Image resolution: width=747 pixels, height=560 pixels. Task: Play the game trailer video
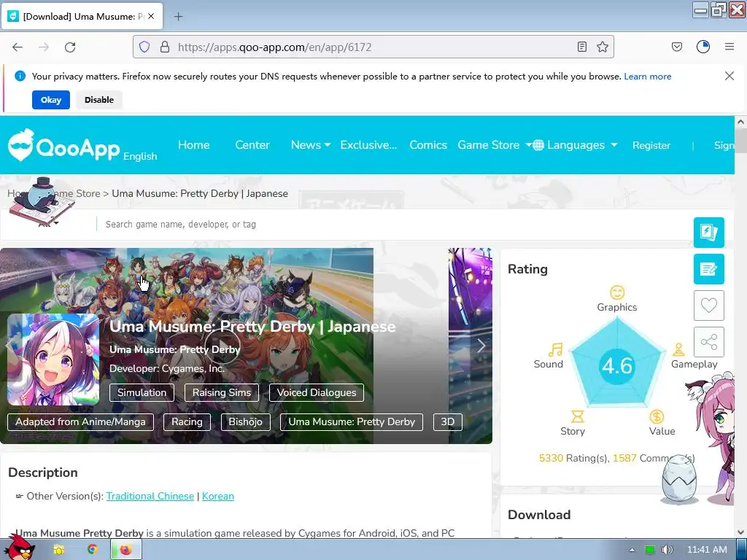[x=222, y=346]
